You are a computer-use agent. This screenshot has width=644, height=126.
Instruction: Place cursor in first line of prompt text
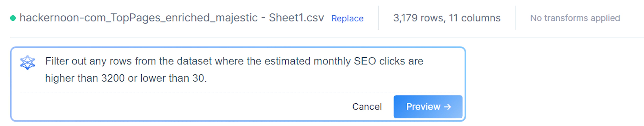tap(234, 61)
